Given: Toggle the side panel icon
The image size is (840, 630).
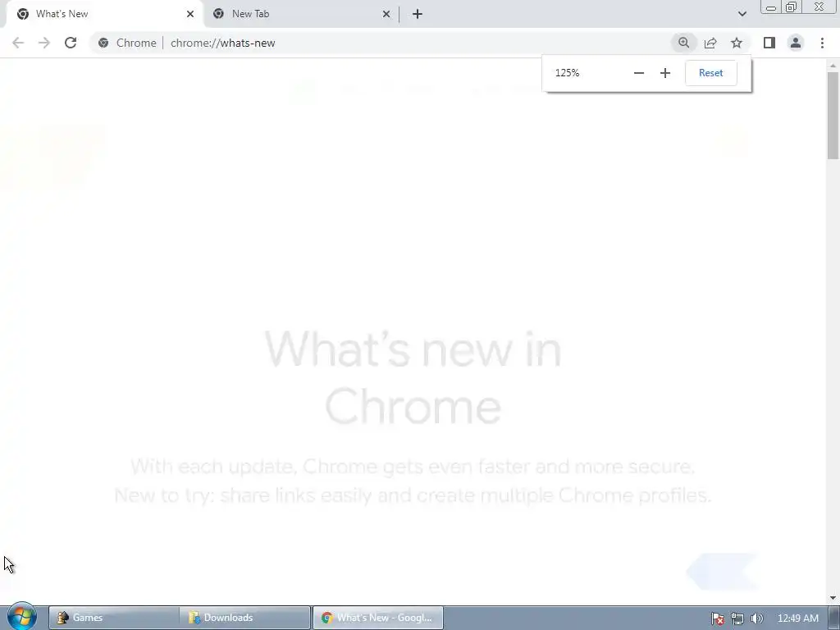Looking at the screenshot, I should click(x=769, y=43).
